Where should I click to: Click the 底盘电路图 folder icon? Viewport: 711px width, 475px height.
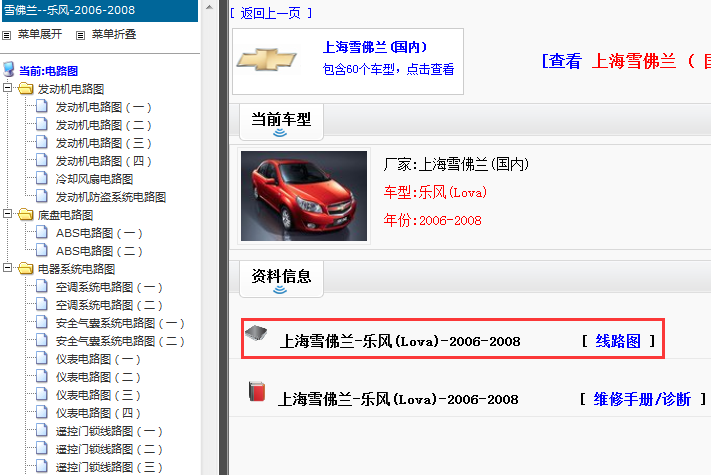coord(26,214)
